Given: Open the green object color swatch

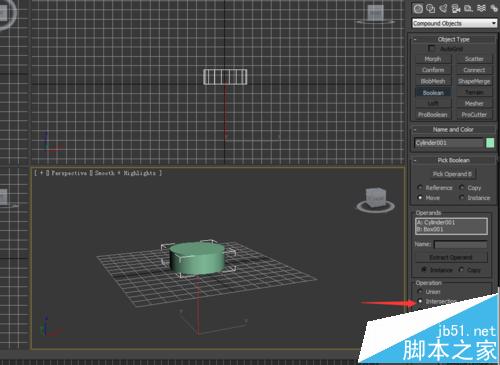Looking at the screenshot, I should click(x=490, y=143).
